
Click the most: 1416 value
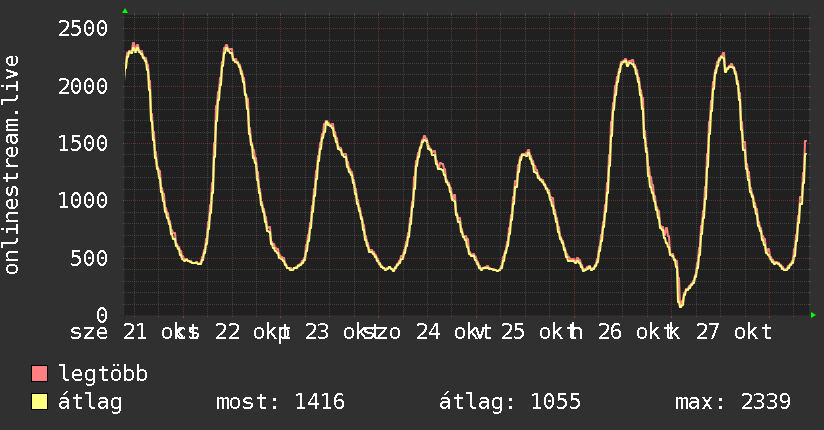tap(281, 402)
